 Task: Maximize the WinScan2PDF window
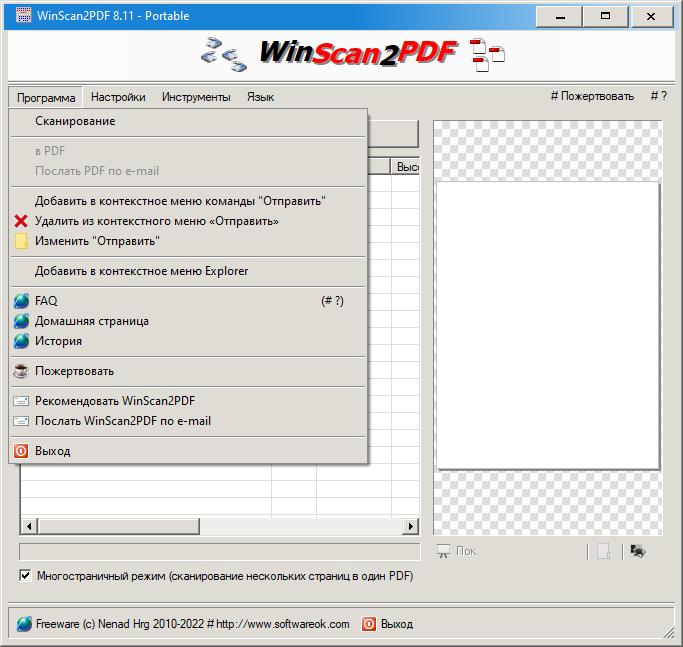tap(605, 17)
